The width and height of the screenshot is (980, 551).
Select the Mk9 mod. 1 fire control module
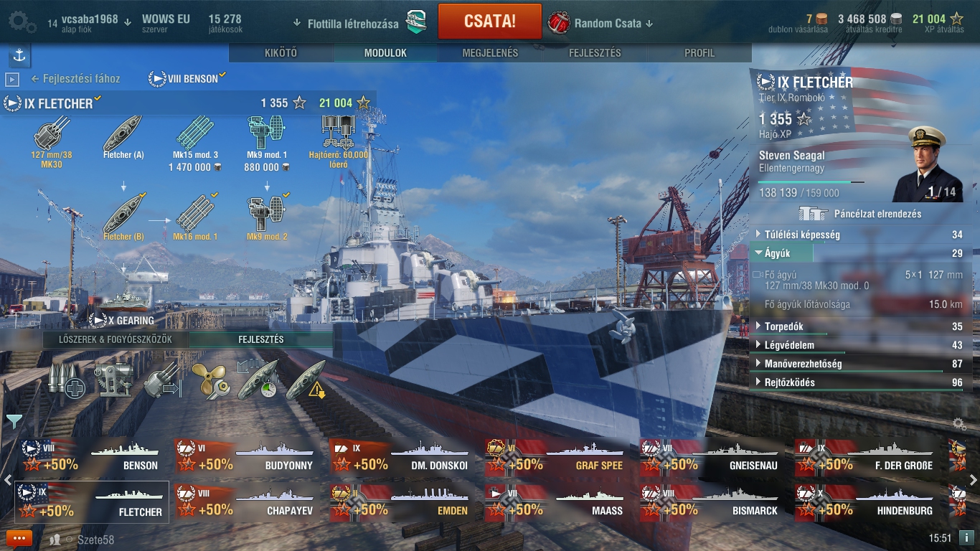(x=267, y=133)
